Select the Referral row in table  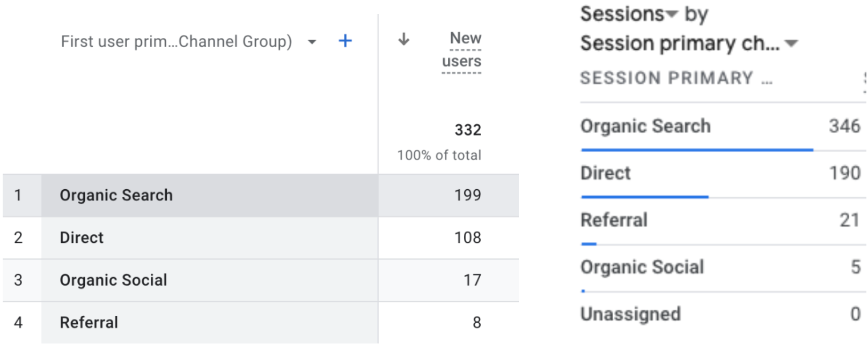tap(89, 322)
